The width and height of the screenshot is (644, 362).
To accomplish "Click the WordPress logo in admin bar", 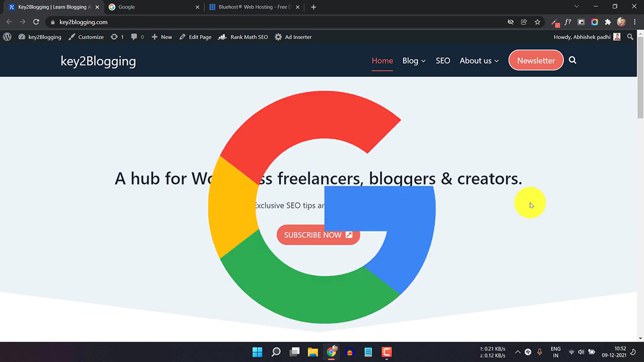I will coord(7,37).
